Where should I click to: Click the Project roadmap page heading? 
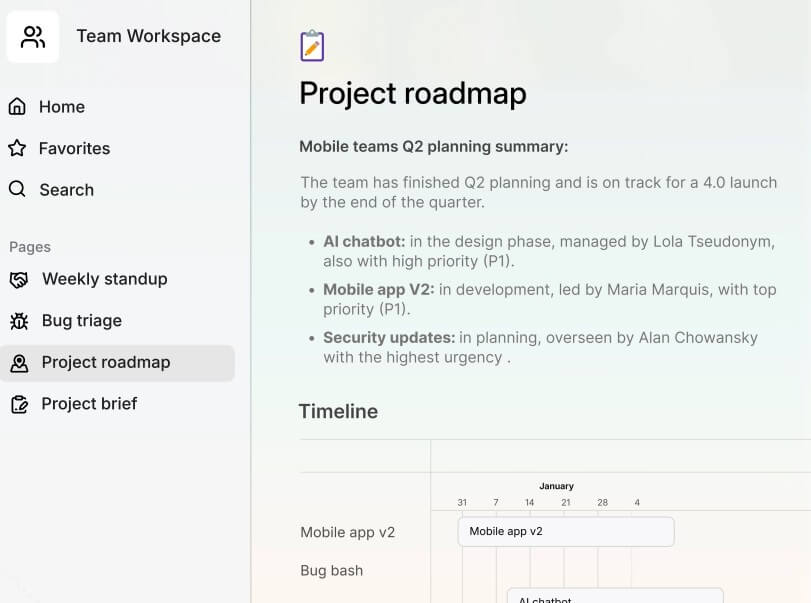coord(413,94)
